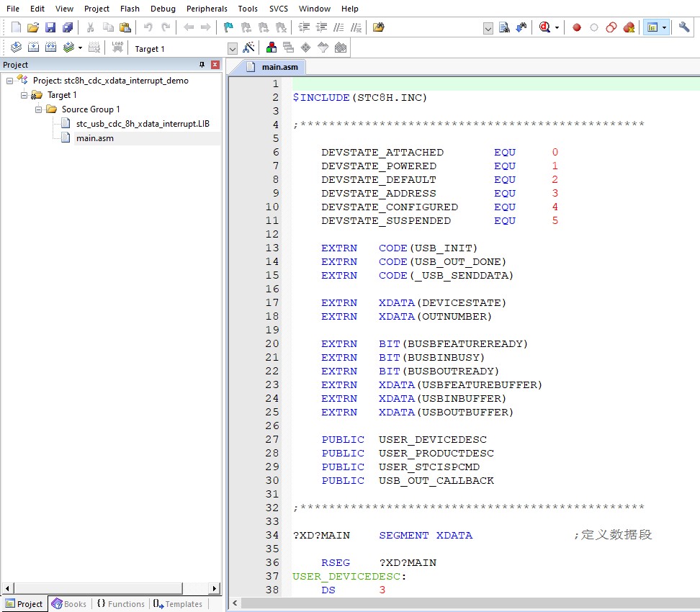Open Configuration wrench icon
Image resolution: width=700 pixels, height=612 pixels.
point(684,27)
